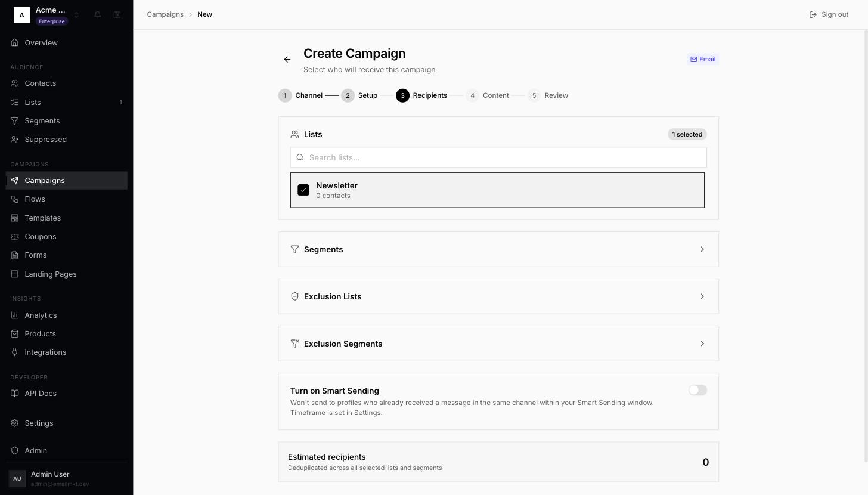
Task: Click the Flows icon in sidebar
Action: 15,199
